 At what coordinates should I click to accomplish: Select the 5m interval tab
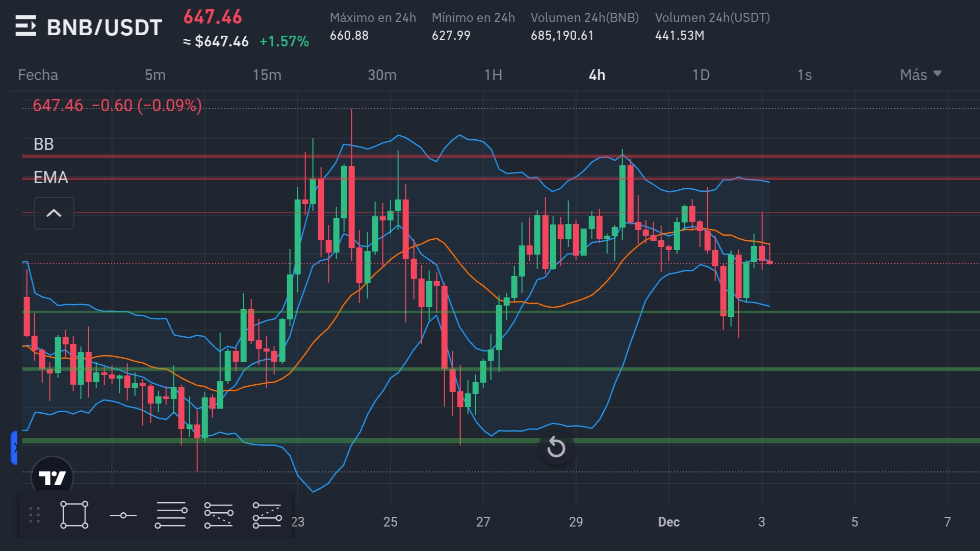(155, 75)
